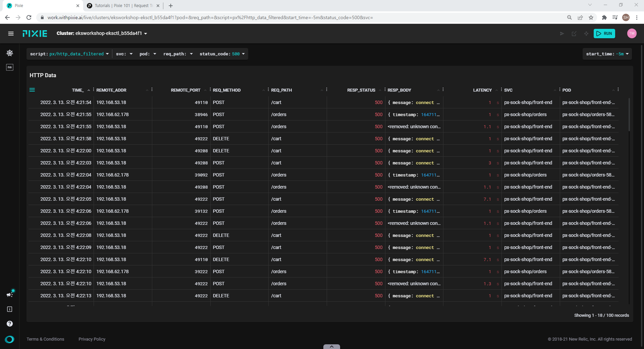Open the help question mark icon
The image size is (644, 349).
click(x=10, y=324)
